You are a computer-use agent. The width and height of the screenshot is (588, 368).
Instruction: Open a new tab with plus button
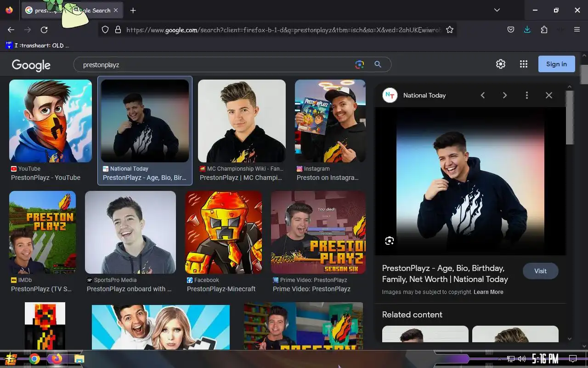(133, 10)
